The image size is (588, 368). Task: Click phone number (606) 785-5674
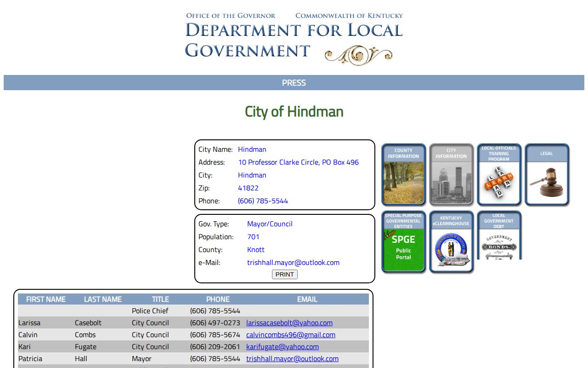pos(215,335)
